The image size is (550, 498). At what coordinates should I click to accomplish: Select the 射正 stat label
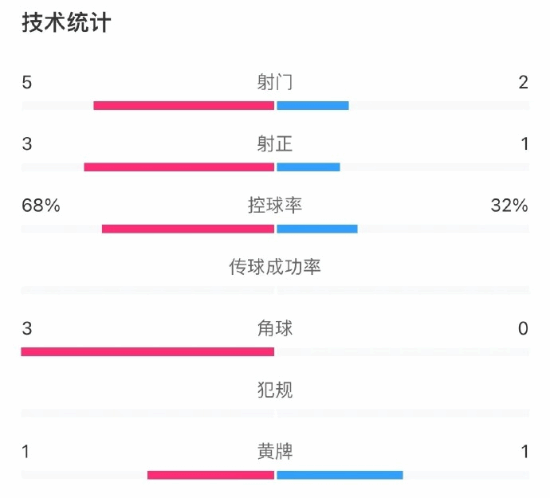(x=275, y=144)
